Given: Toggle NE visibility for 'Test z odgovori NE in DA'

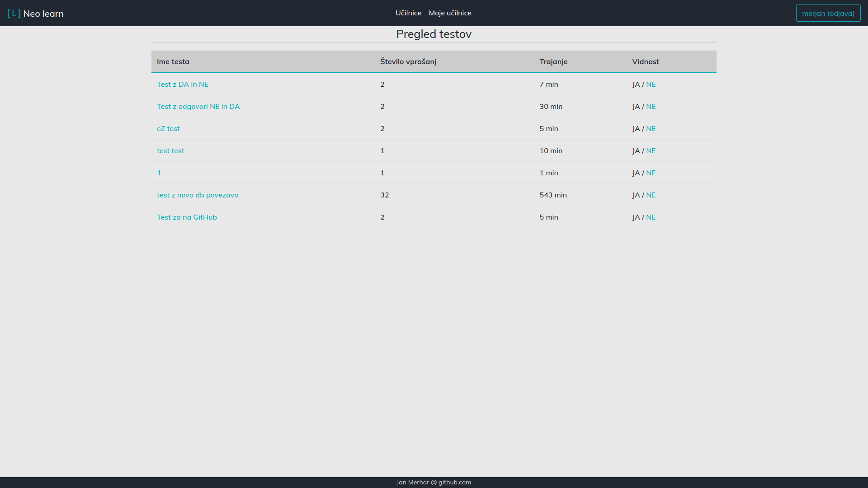Looking at the screenshot, I should 651,107.
